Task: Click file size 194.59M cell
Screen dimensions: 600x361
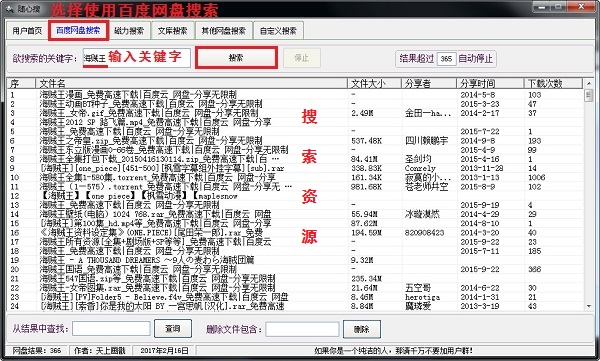Action: pos(366,232)
